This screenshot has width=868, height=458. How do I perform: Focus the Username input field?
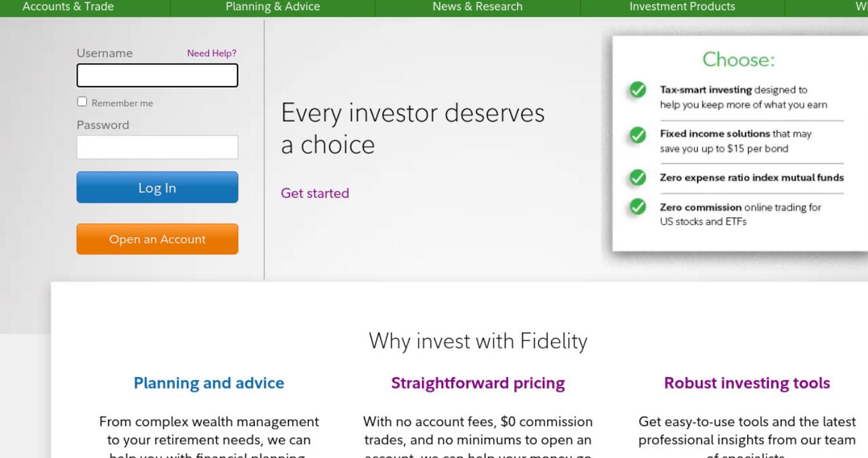(x=157, y=75)
